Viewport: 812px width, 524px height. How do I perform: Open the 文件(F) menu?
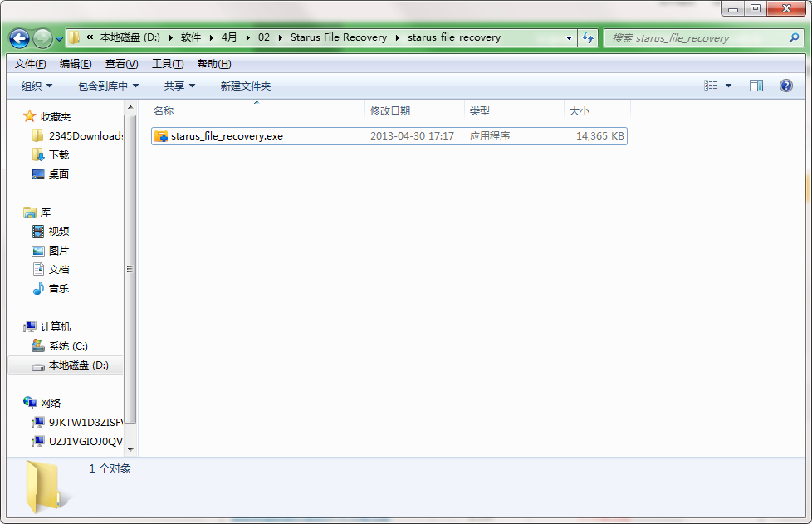[30, 64]
